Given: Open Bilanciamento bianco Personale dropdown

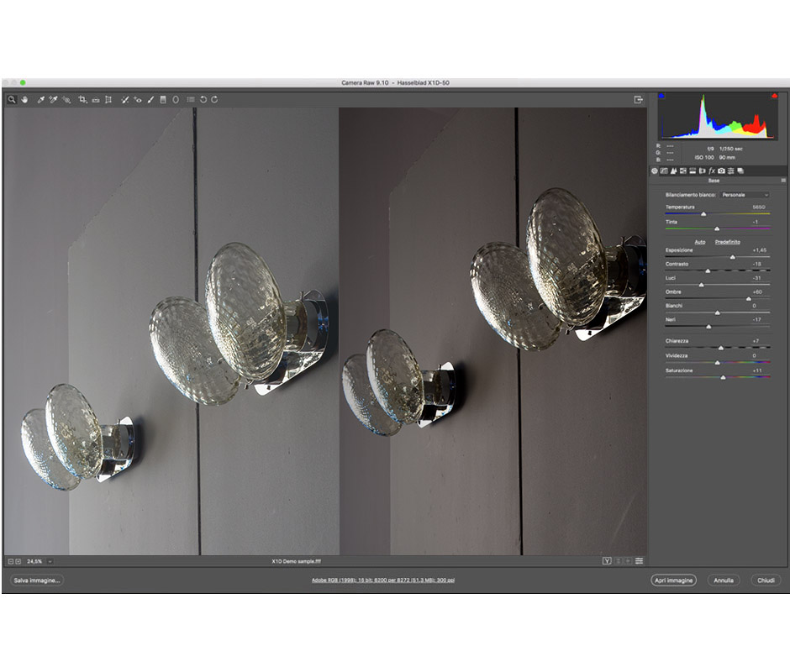Looking at the screenshot, I should click(x=746, y=195).
